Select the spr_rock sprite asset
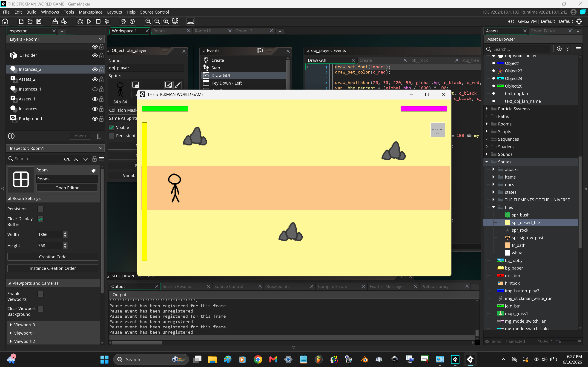Screen dimensions: 588x367 click(x=520, y=230)
